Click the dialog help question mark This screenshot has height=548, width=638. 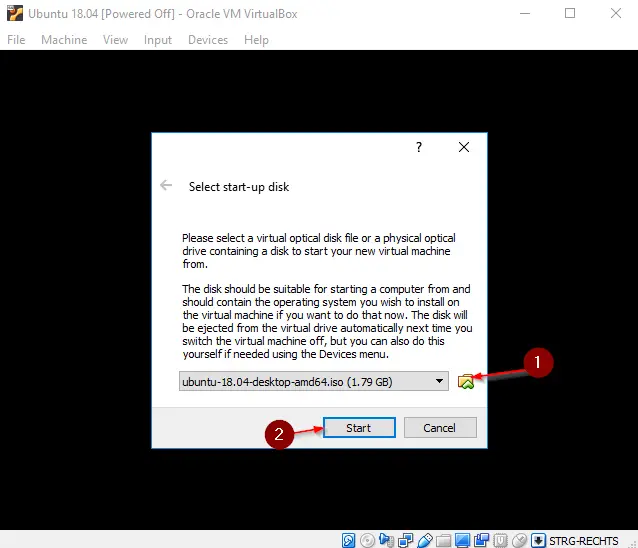coord(419,147)
